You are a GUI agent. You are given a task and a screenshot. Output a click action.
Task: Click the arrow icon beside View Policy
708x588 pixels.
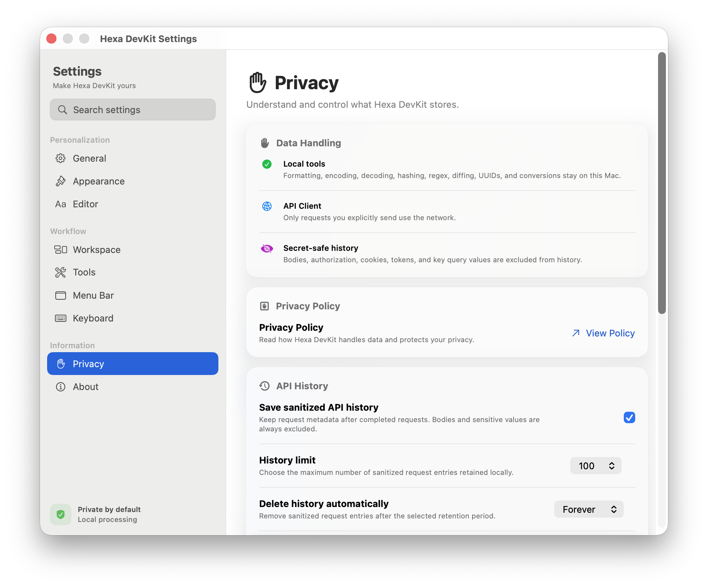tap(576, 333)
